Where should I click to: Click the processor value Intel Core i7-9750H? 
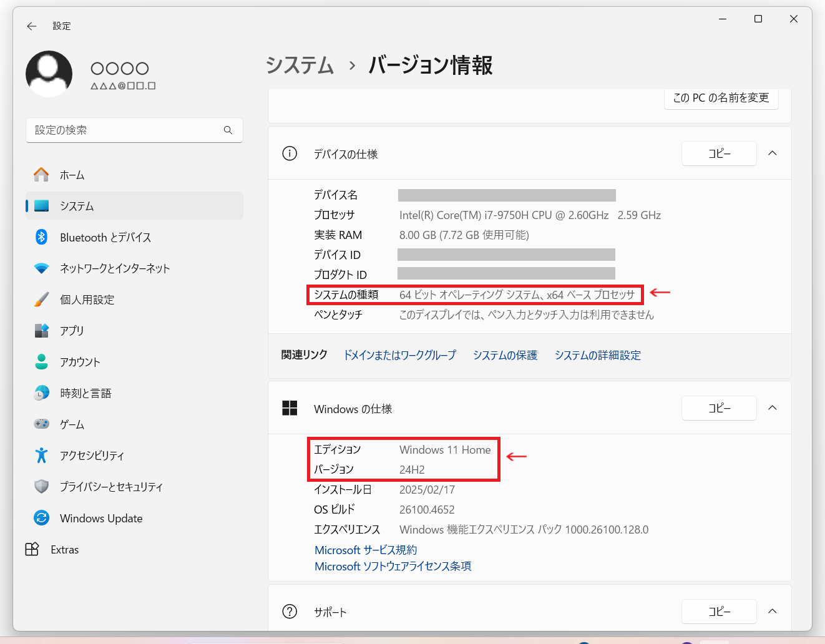(x=530, y=215)
